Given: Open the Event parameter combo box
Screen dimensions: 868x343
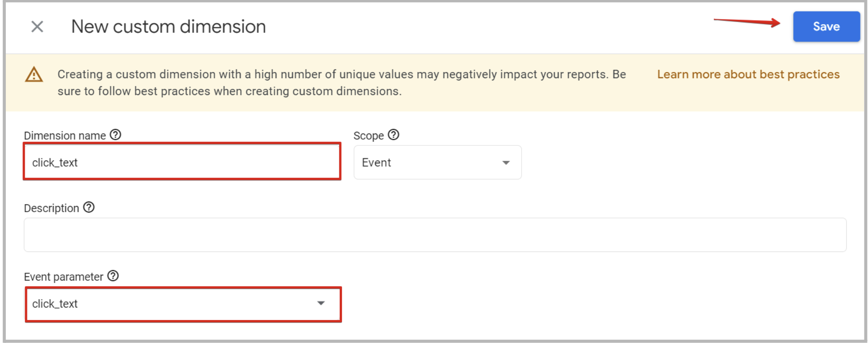Looking at the screenshot, I should click(x=183, y=304).
